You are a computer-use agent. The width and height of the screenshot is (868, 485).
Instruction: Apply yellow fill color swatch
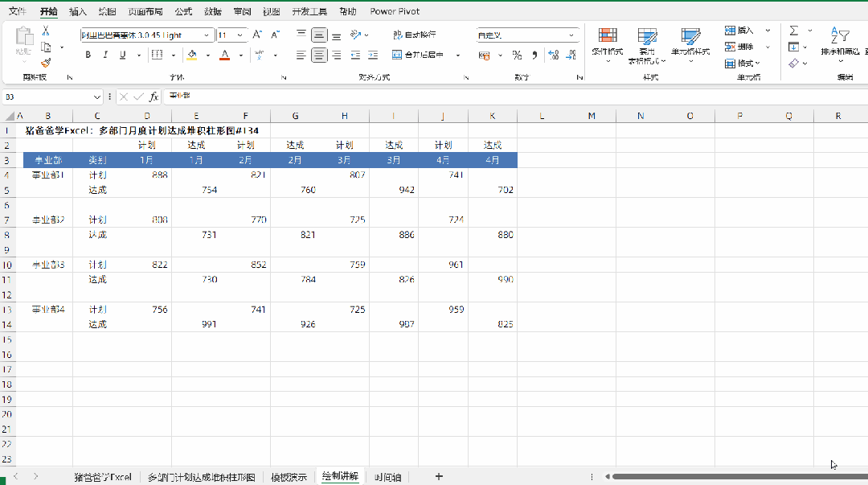(x=192, y=55)
